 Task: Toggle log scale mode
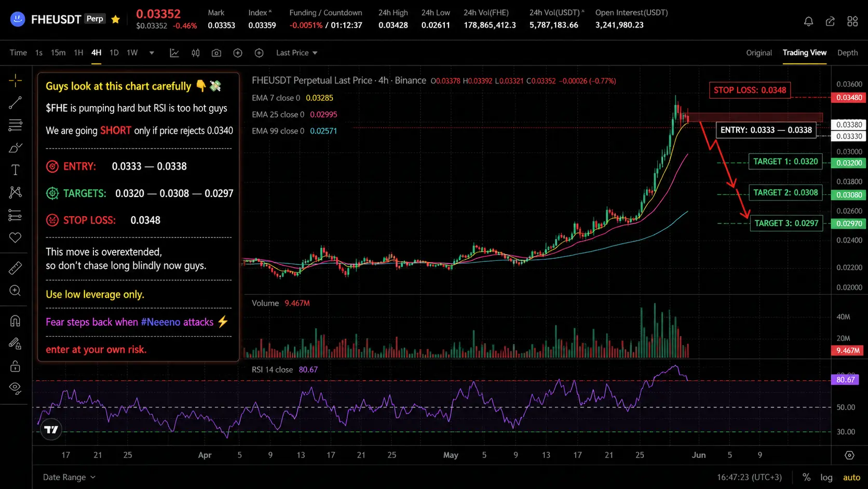pos(826,477)
